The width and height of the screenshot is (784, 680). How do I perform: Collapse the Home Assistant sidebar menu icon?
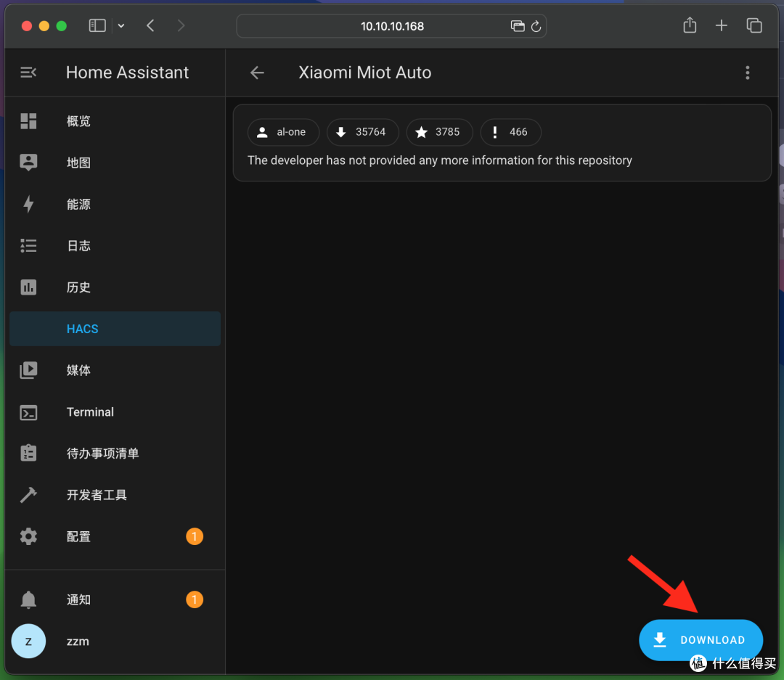pyautogui.click(x=28, y=73)
